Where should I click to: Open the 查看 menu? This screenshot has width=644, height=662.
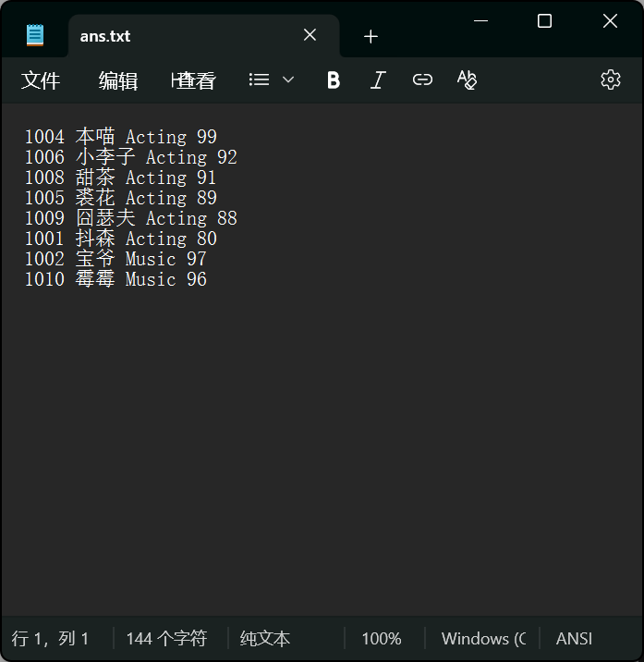click(x=194, y=80)
